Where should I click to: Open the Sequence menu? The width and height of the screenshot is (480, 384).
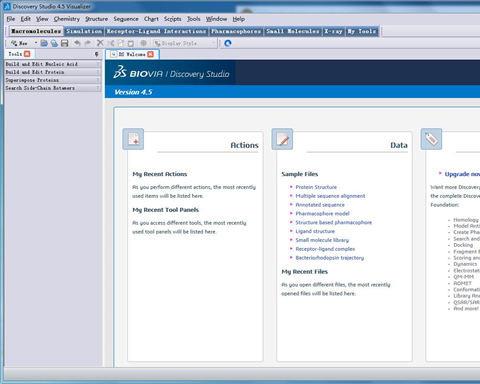pos(126,19)
